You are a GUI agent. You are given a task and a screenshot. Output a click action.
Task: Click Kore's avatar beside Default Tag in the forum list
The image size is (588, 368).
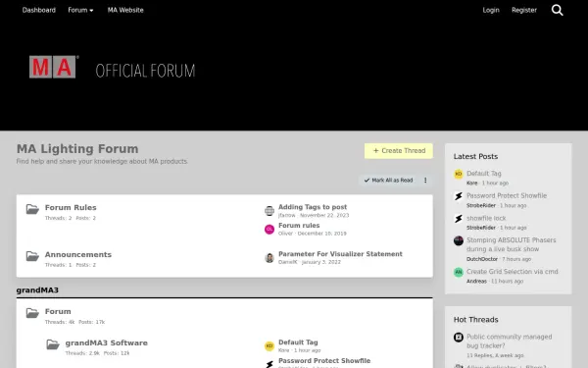pos(269,345)
